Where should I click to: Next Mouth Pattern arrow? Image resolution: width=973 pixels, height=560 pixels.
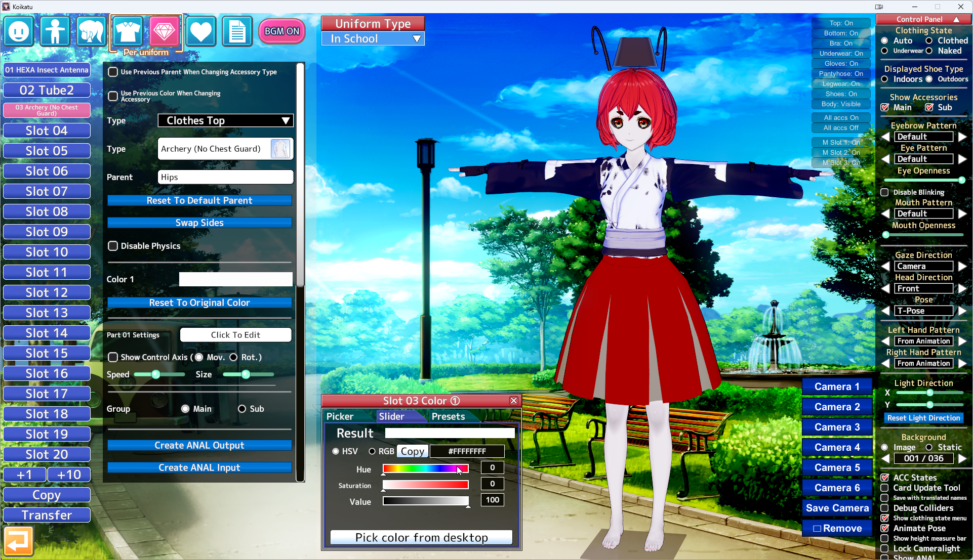click(962, 213)
